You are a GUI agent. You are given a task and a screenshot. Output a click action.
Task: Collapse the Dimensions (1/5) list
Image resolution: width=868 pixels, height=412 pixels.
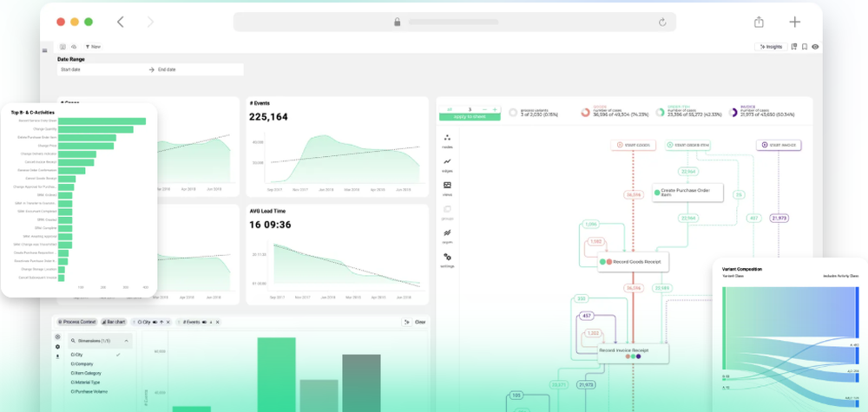point(126,341)
